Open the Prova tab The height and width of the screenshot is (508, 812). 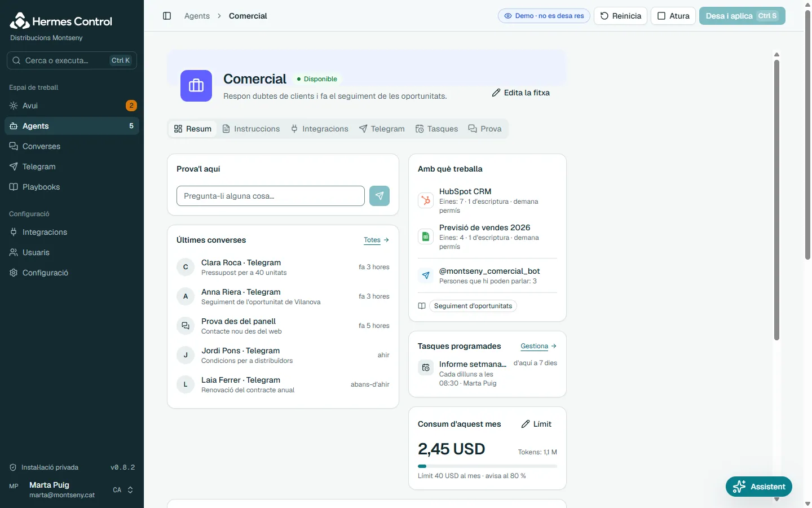[x=485, y=129]
